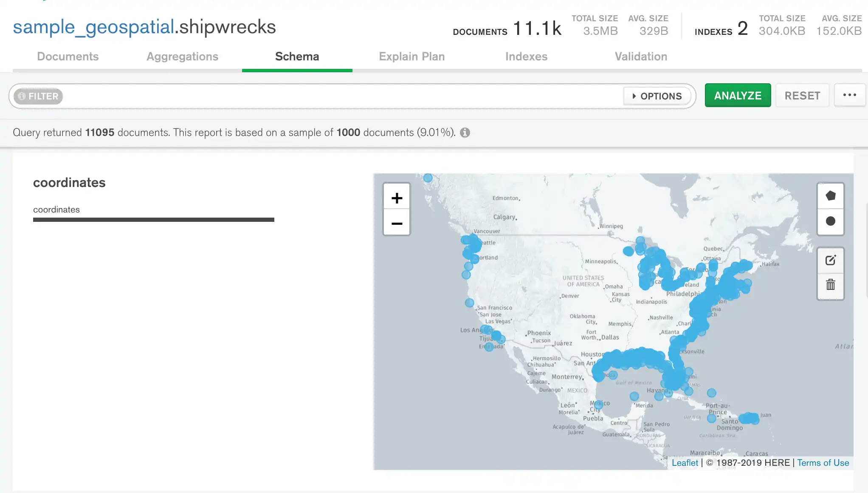
Task: Switch to the Indexes tab
Action: (527, 56)
